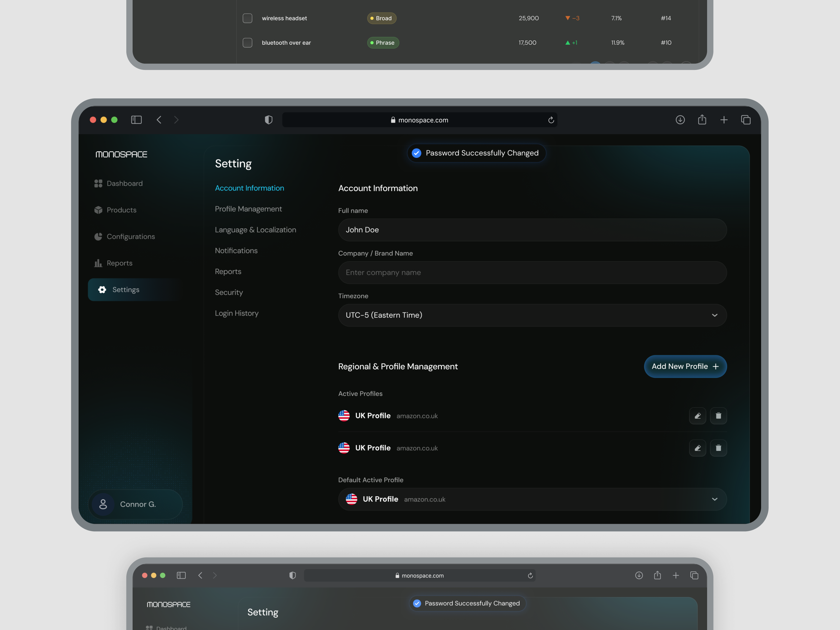Image resolution: width=840 pixels, height=630 pixels.
Task: Click the #14 rank in top window
Action: (666, 18)
